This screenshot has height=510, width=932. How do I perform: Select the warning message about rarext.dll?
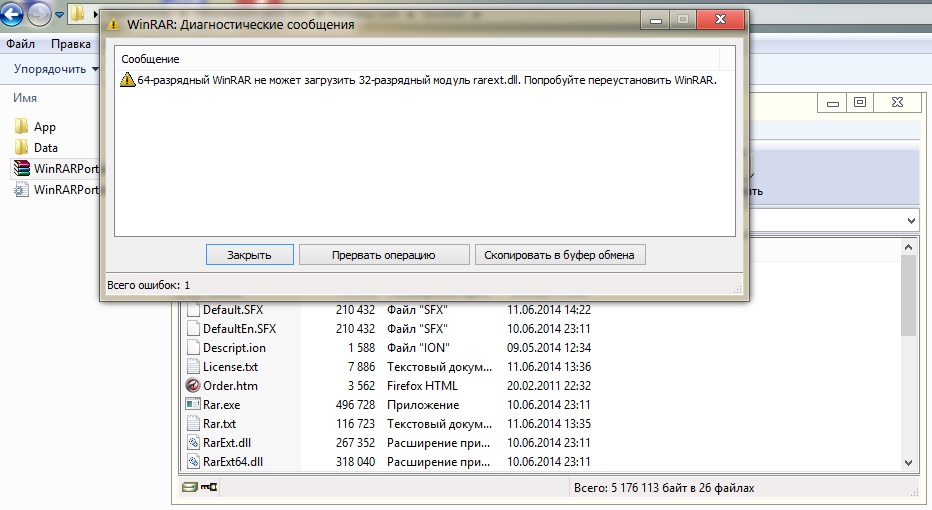point(418,80)
